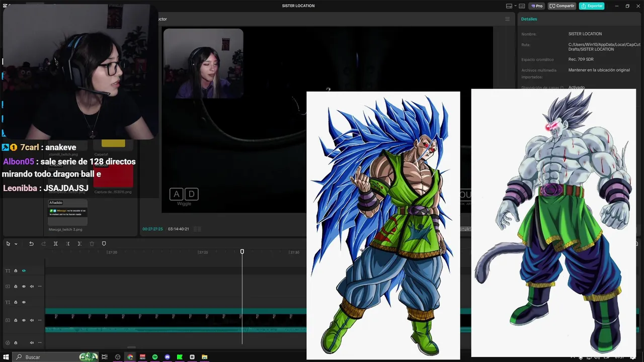The width and height of the screenshot is (644, 362).
Task: Click the horizontal timeline scrollbar handle
Action: click(132, 347)
